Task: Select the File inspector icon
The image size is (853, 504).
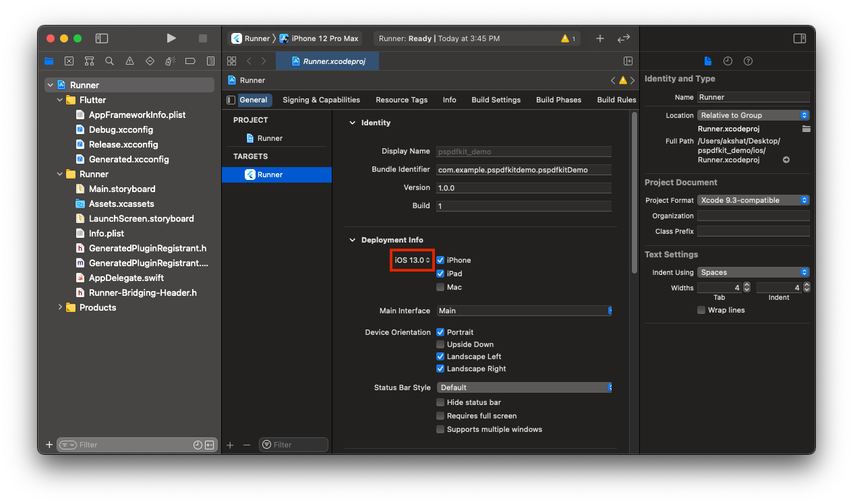Action: [x=708, y=61]
